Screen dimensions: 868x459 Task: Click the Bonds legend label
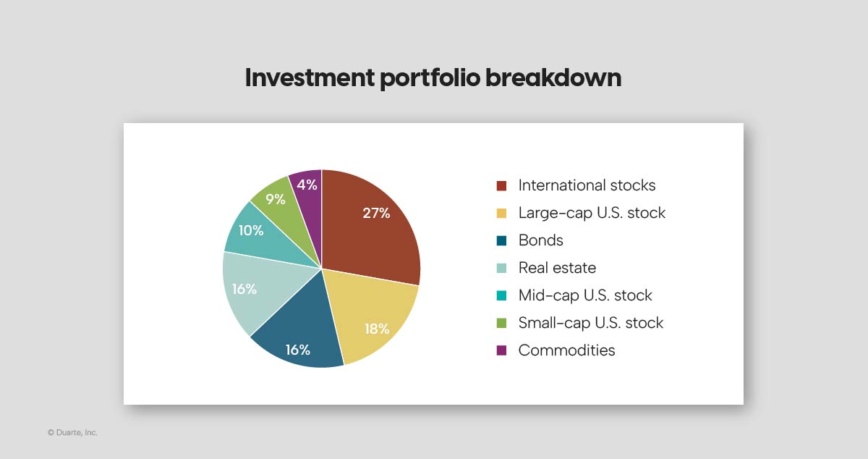point(540,240)
